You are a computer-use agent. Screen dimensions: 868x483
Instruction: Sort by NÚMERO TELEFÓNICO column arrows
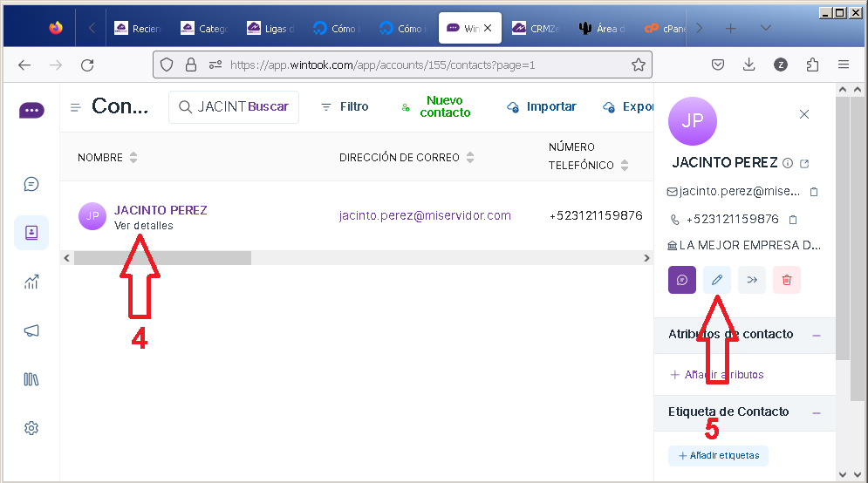point(625,165)
